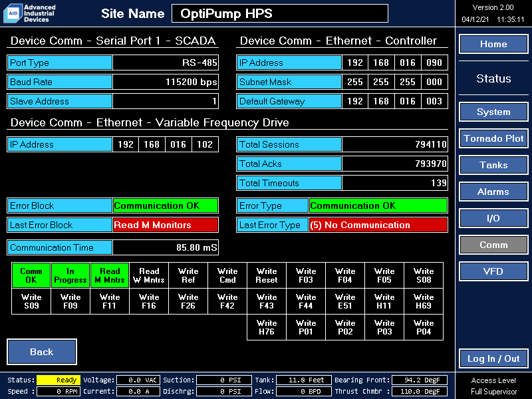
Task: Click Bearing Front 94.2 DegF value
Action: pyautogui.click(x=420, y=380)
